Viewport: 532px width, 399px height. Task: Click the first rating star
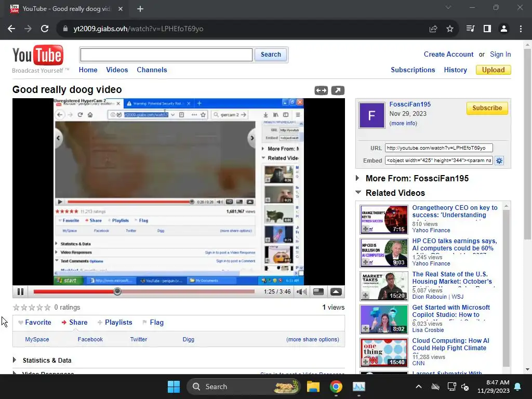[16, 308]
